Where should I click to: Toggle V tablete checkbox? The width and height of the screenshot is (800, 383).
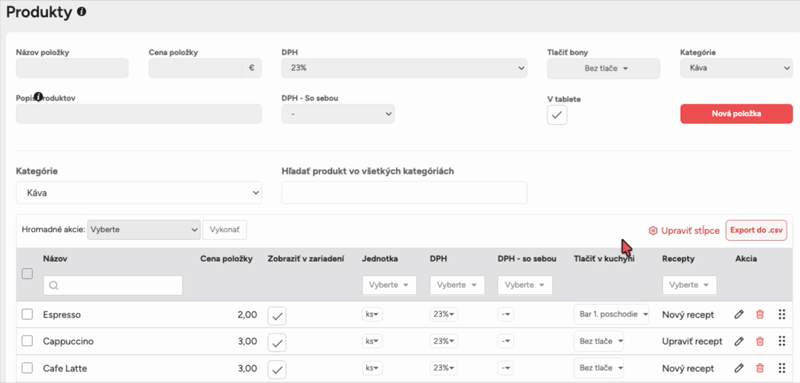(557, 115)
